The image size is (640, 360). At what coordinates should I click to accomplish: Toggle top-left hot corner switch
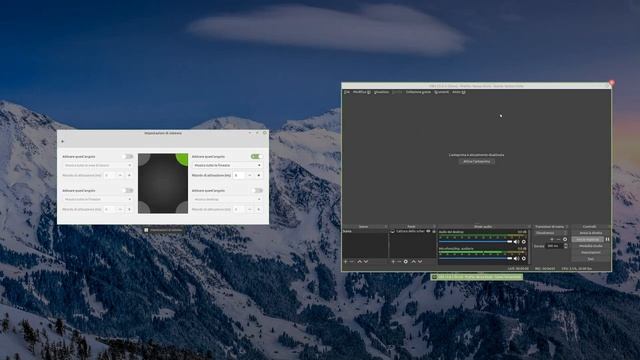pos(127,156)
